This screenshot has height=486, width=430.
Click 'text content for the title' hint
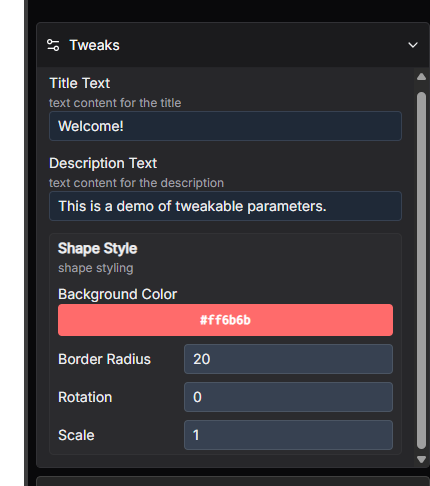[115, 103]
